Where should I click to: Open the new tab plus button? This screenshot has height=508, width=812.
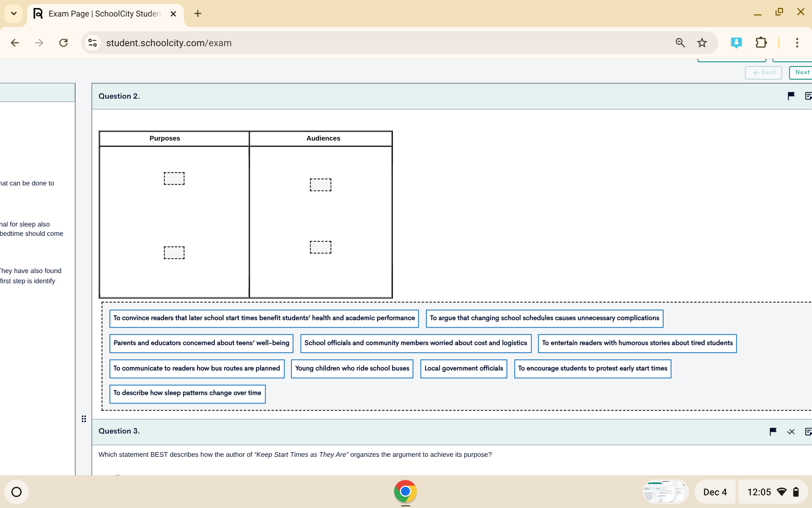(198, 14)
